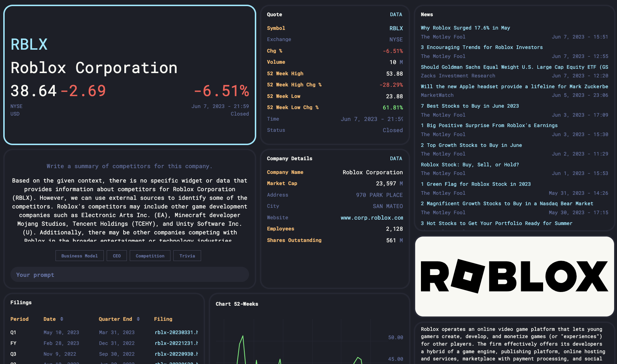Viewport: 617px width, 364px height.
Task: Click the Filing column header
Action: (163, 319)
